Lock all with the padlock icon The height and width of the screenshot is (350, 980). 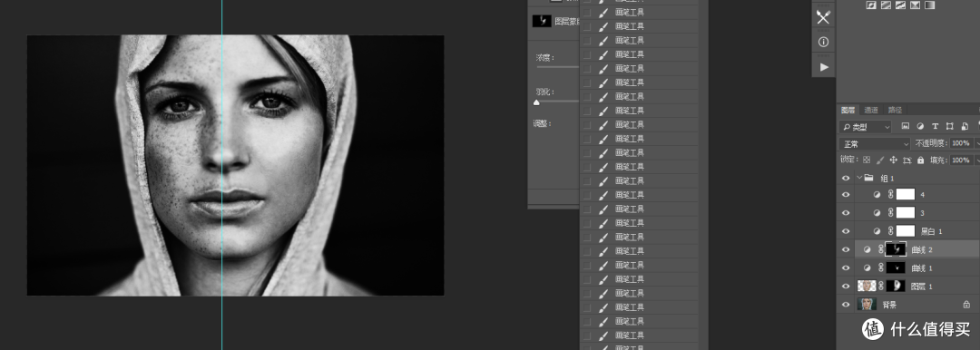(x=920, y=160)
